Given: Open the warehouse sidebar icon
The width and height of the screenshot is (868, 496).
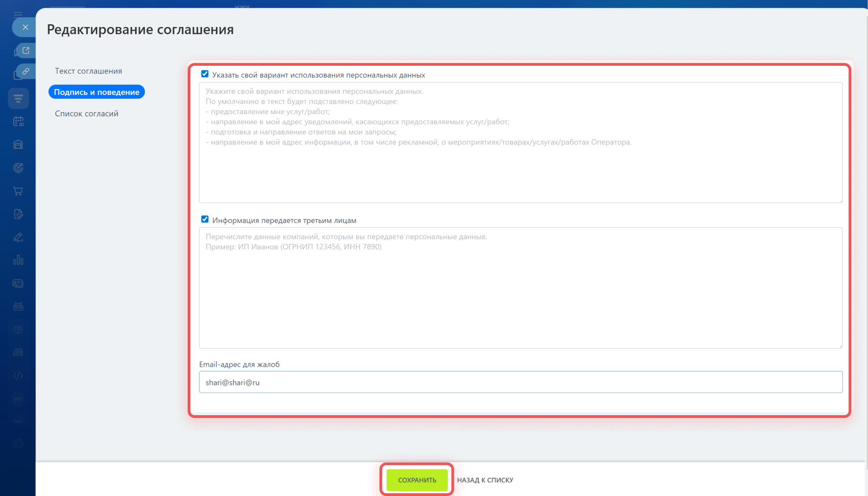Looking at the screenshot, I should coord(18,145).
